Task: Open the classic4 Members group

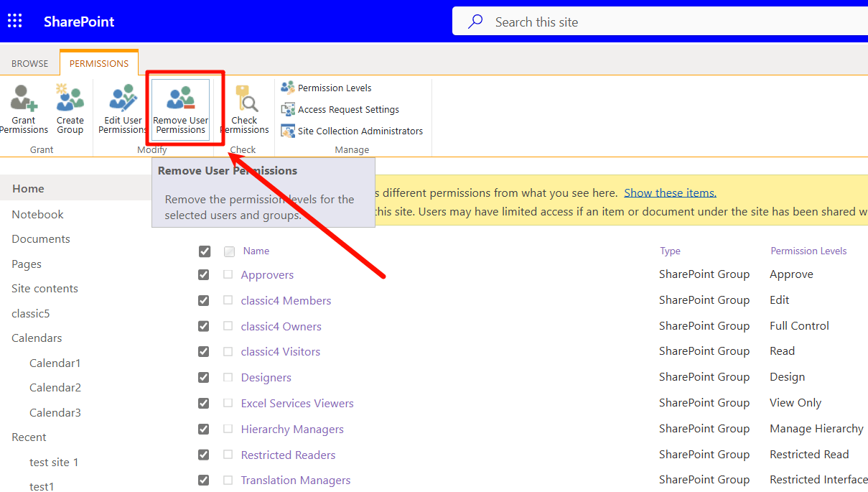Action: [x=286, y=301]
